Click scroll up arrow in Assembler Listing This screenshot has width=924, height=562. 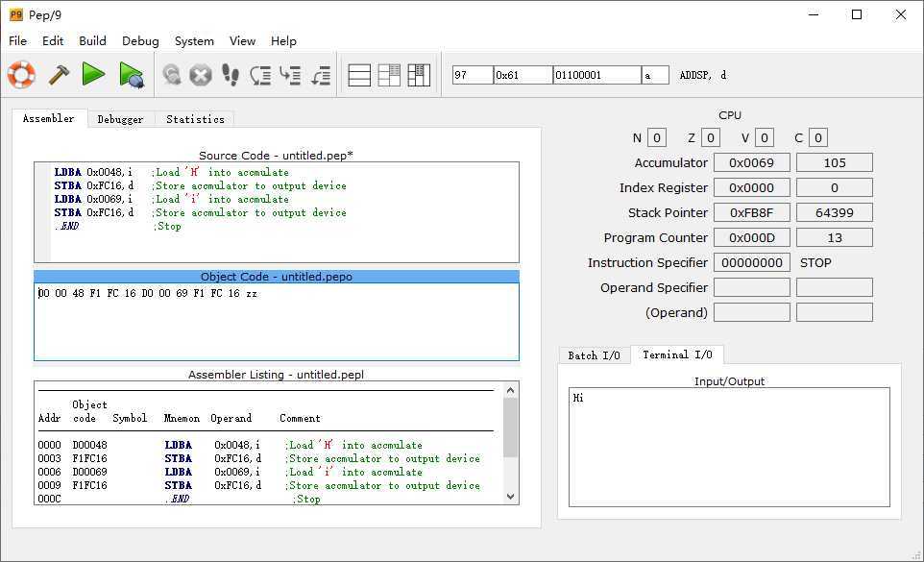coord(510,390)
